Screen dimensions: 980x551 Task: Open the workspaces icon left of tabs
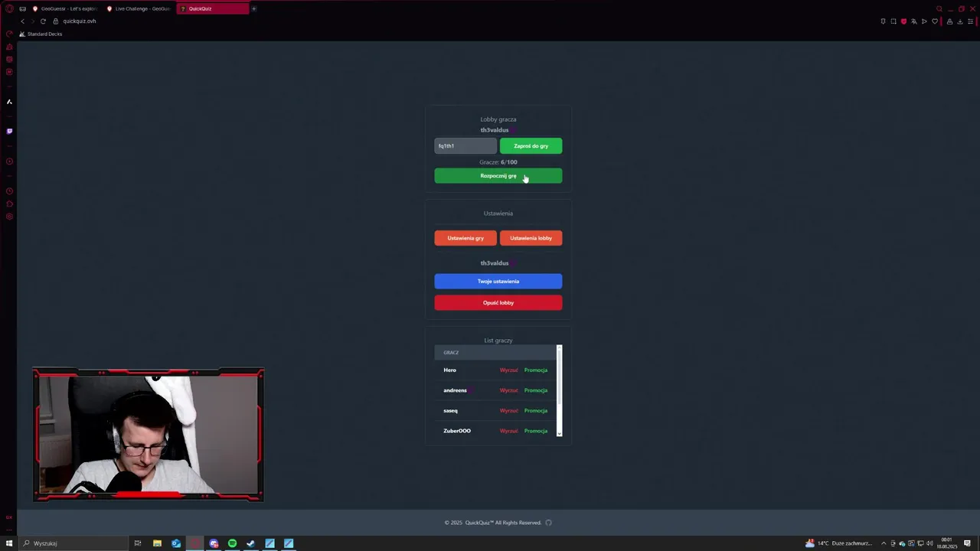22,8
